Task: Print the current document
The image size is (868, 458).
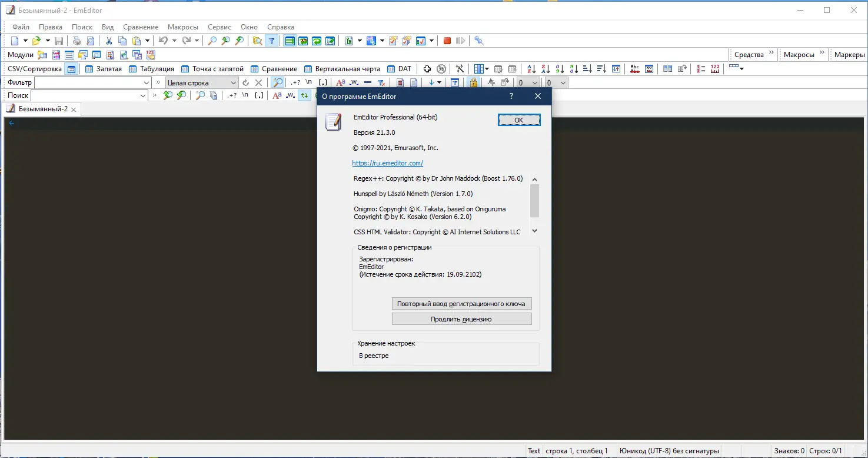Action: tap(76, 40)
